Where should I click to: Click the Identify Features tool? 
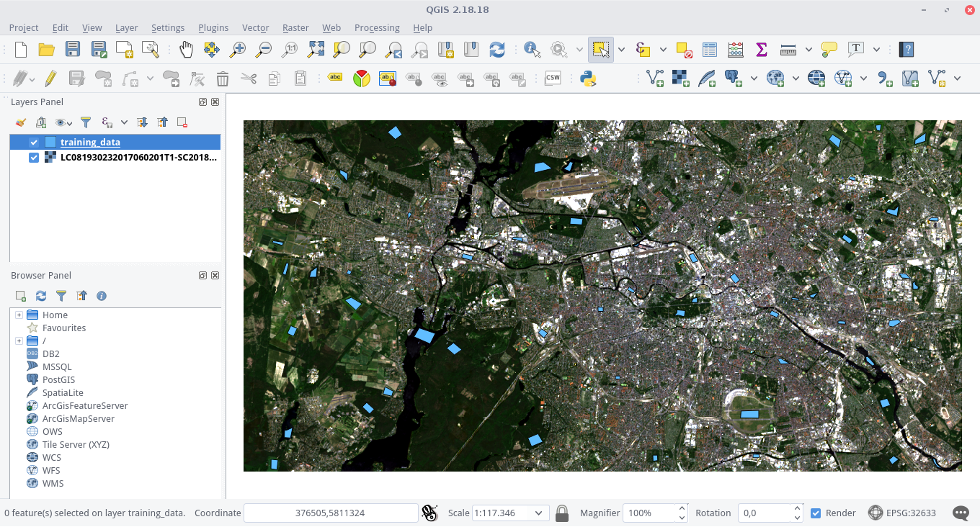(533, 50)
